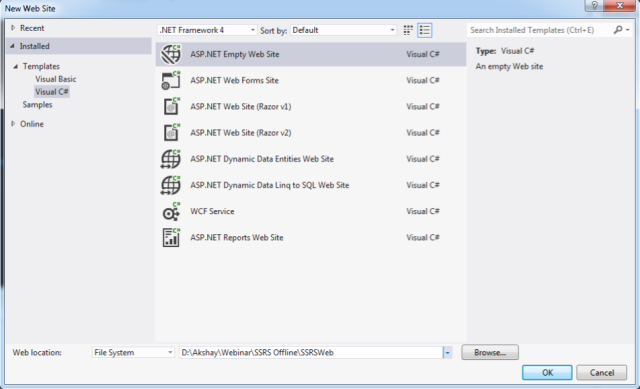This screenshot has height=389, width=640.
Task: Click the Cancel button
Action: (x=602, y=372)
